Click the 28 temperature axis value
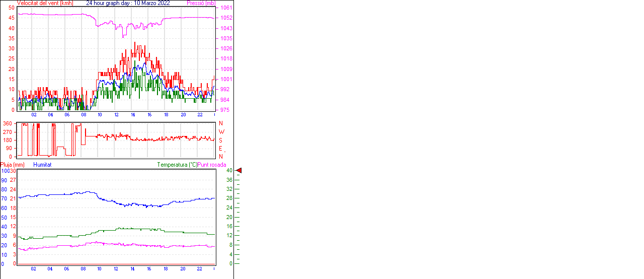Viewport: 644px width, 279px height. click(229, 198)
